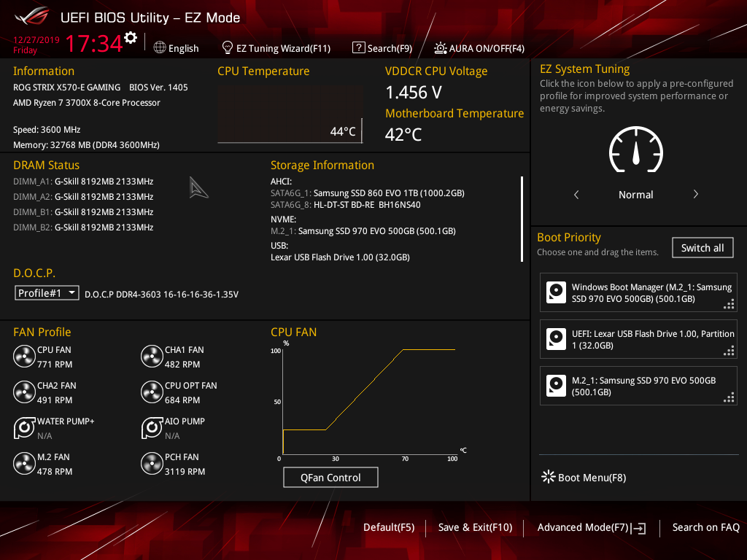This screenshot has width=747, height=560.
Task: Click the Search question mark icon
Action: click(358, 47)
